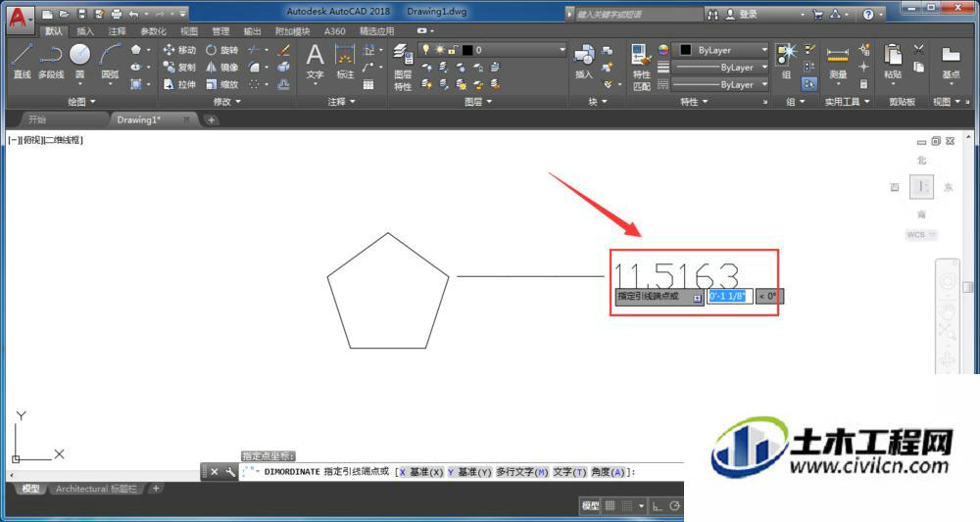Toggle group selection highlighted icon
This screenshot has width=980, height=522.
[809, 83]
